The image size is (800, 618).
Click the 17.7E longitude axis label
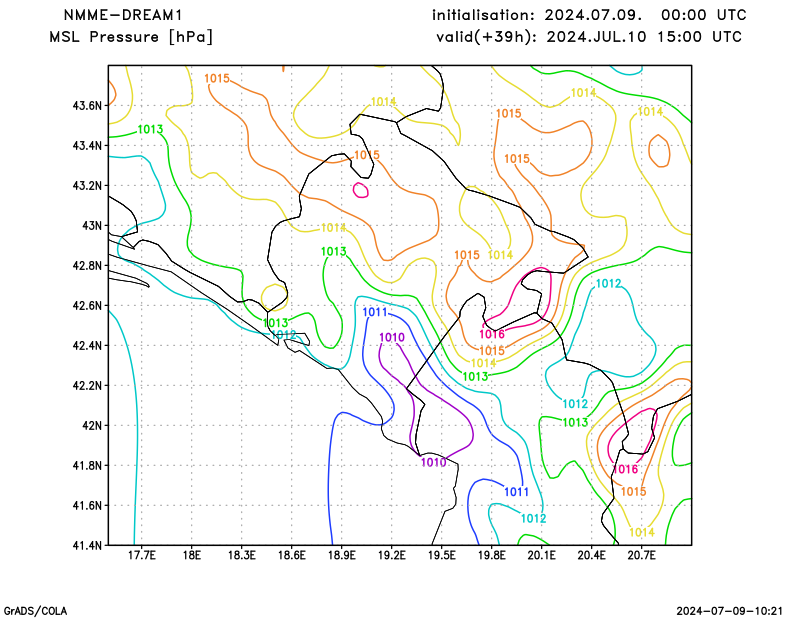[141, 555]
